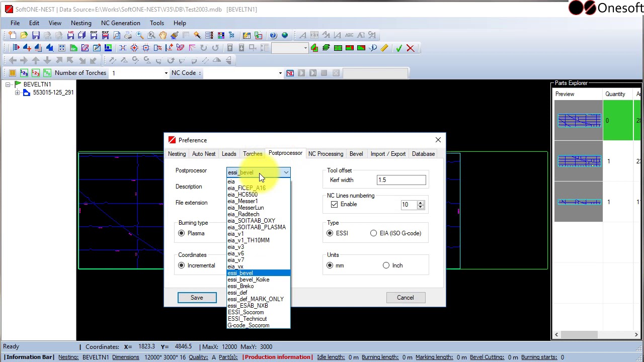Switch to the Bevel tab

(356, 154)
